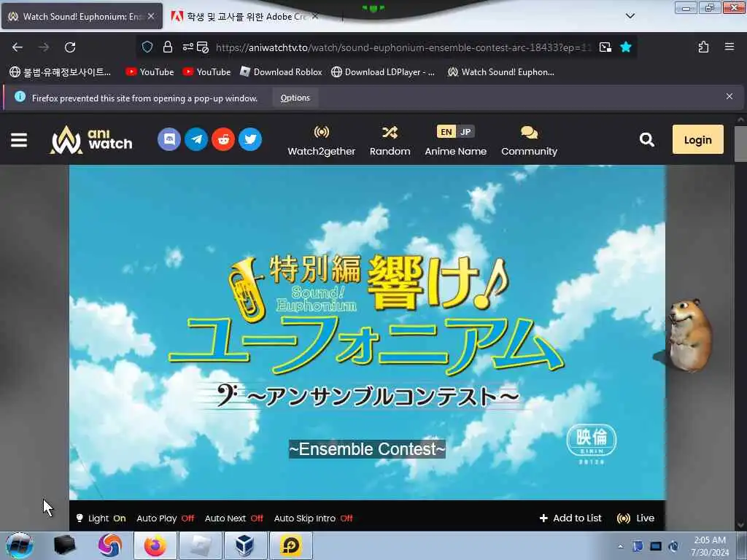Click Add to List

click(x=570, y=518)
